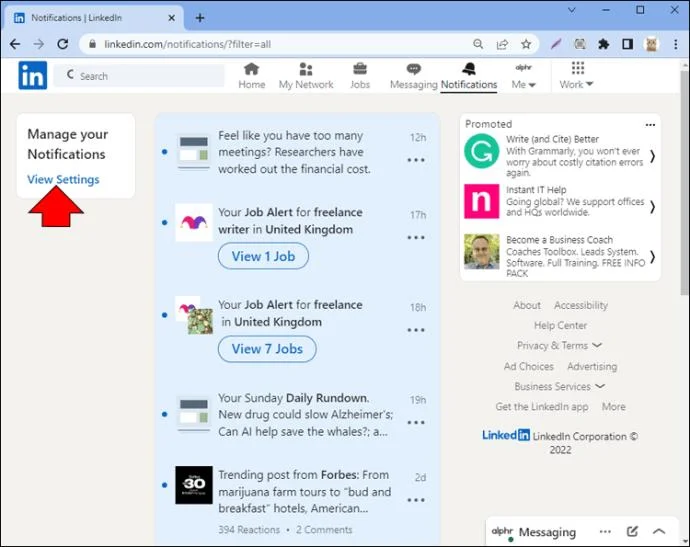Click in the LinkedIn Search field
The height and width of the screenshot is (547, 690).
tap(139, 76)
